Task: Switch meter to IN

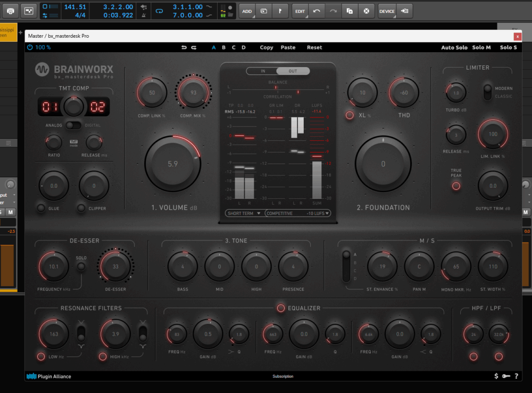Action: pos(263,71)
